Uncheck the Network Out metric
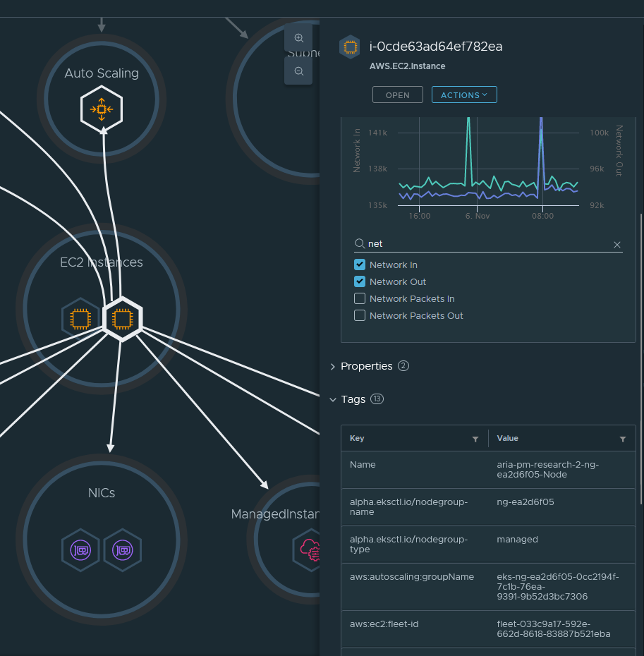Viewport: 644px width, 656px height. [360, 282]
